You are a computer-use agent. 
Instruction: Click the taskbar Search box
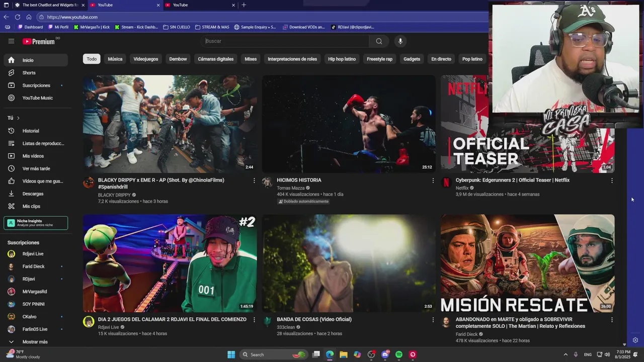[x=273, y=354]
